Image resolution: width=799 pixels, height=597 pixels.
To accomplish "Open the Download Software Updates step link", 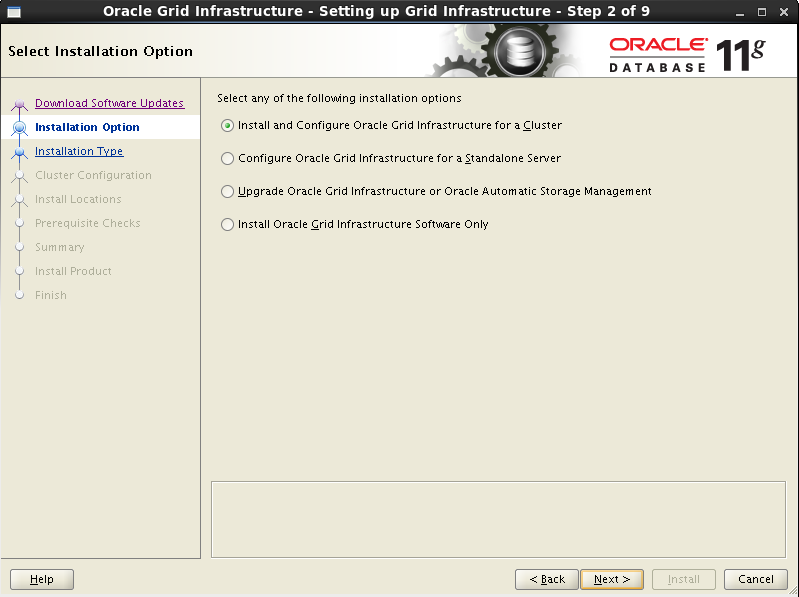I will point(110,103).
